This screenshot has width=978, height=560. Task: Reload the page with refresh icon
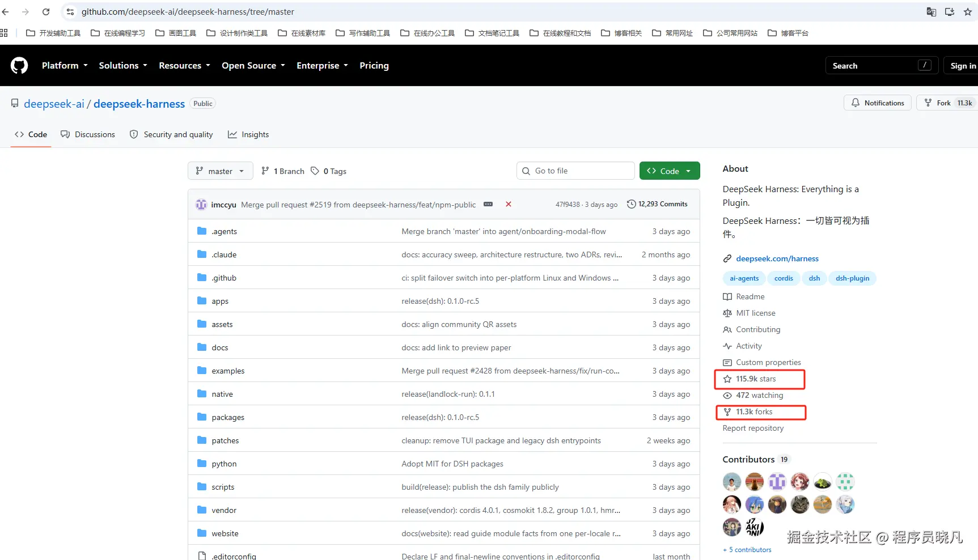pos(46,12)
